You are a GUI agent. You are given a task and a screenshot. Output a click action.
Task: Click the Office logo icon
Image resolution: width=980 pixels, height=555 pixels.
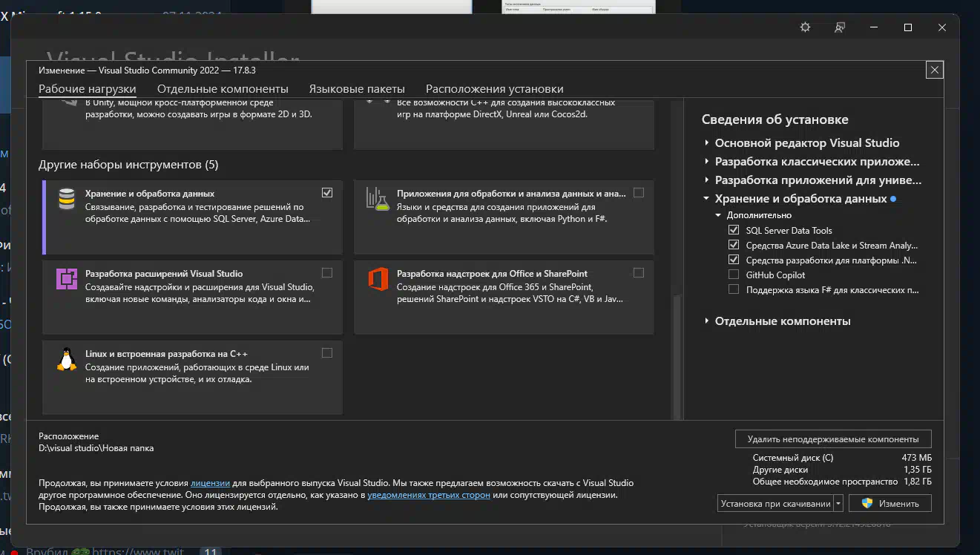pos(378,280)
